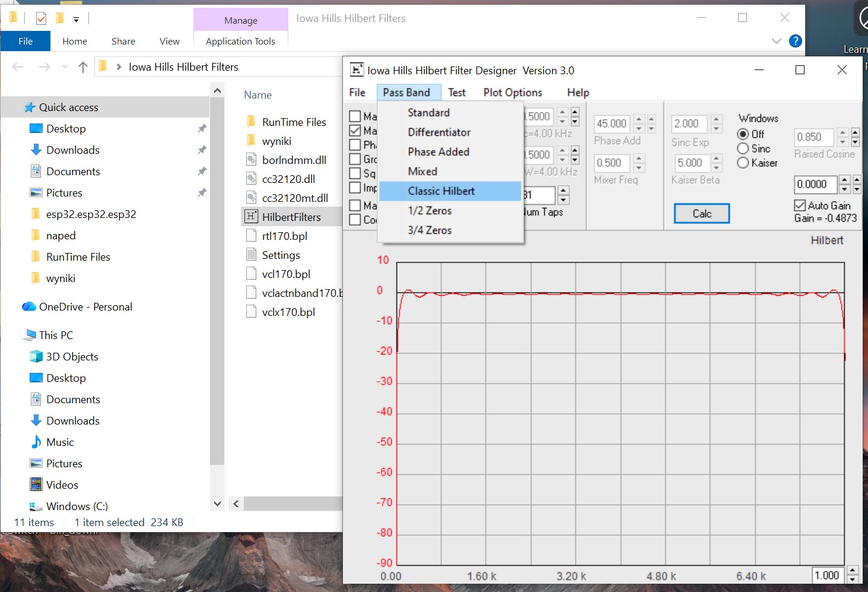Click the address bar chevron before Iowa Hills
The height and width of the screenshot is (592, 868).
(119, 67)
